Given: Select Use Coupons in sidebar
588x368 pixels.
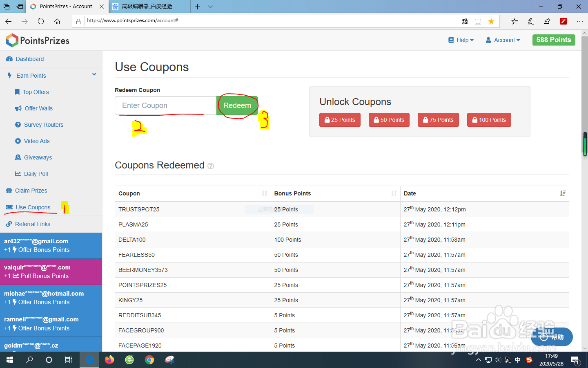Looking at the screenshot, I should pyautogui.click(x=28, y=207).
